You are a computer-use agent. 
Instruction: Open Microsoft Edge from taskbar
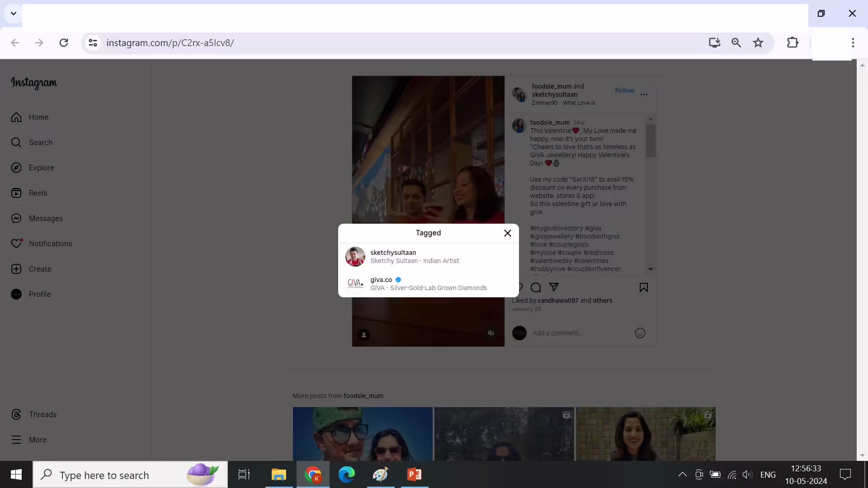click(347, 474)
